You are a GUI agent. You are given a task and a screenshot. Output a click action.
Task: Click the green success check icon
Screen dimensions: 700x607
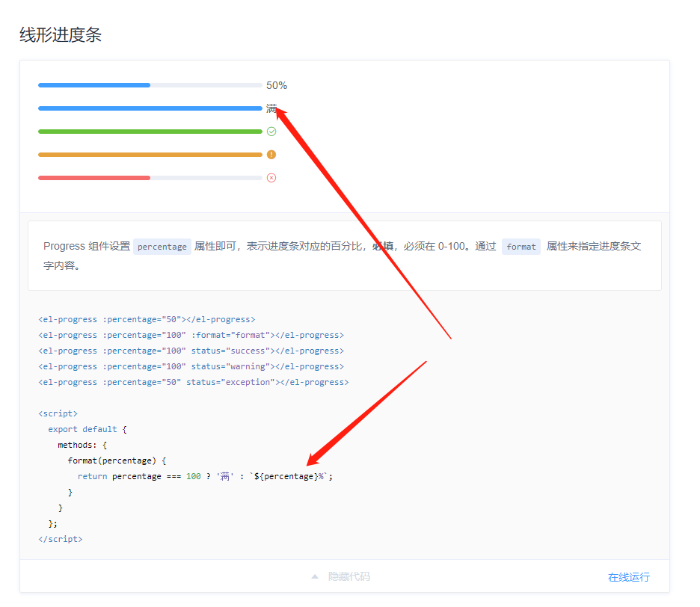[x=271, y=132]
